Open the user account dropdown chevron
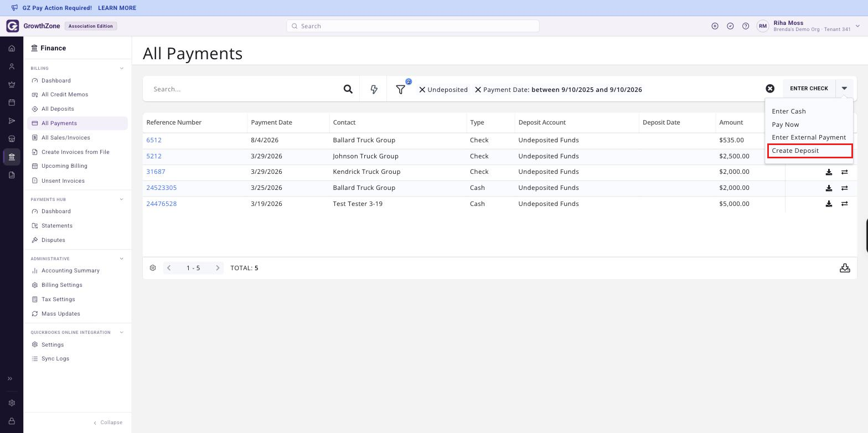This screenshot has width=868, height=433. 857,26
